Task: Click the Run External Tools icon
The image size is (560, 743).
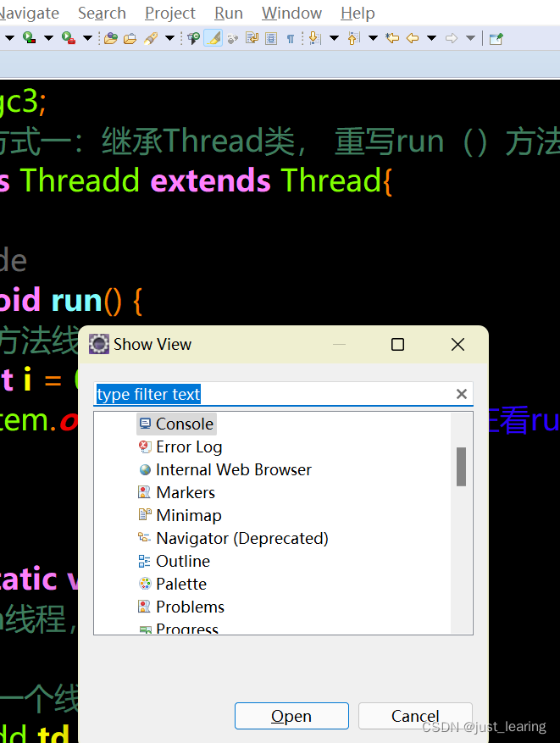Action: [69, 38]
